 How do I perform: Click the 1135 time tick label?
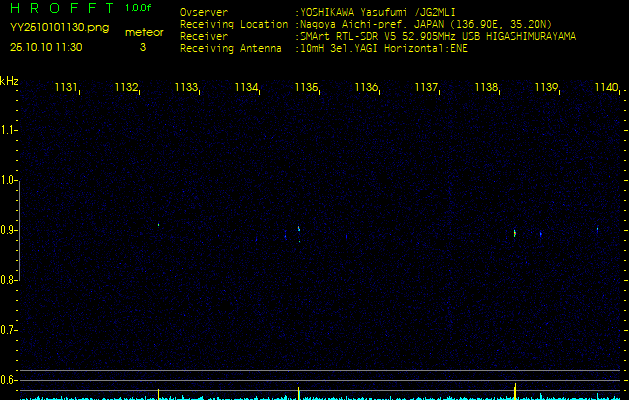tap(306, 87)
